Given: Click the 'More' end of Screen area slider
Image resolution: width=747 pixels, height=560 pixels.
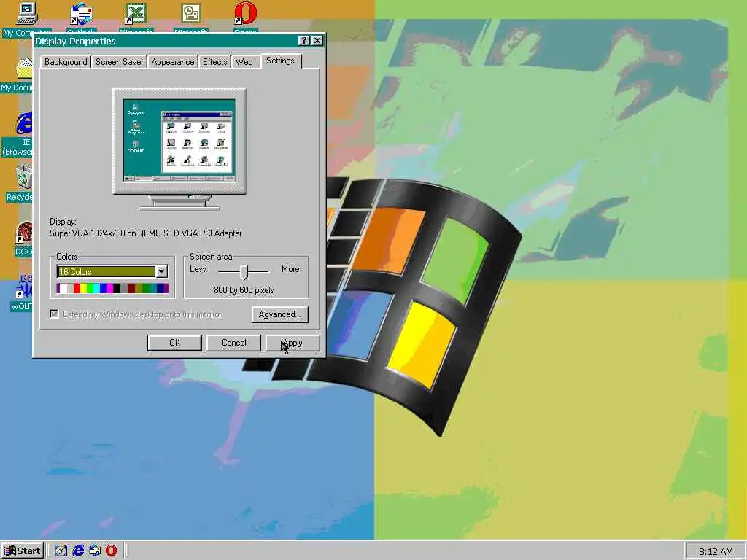Looking at the screenshot, I should (290, 269).
